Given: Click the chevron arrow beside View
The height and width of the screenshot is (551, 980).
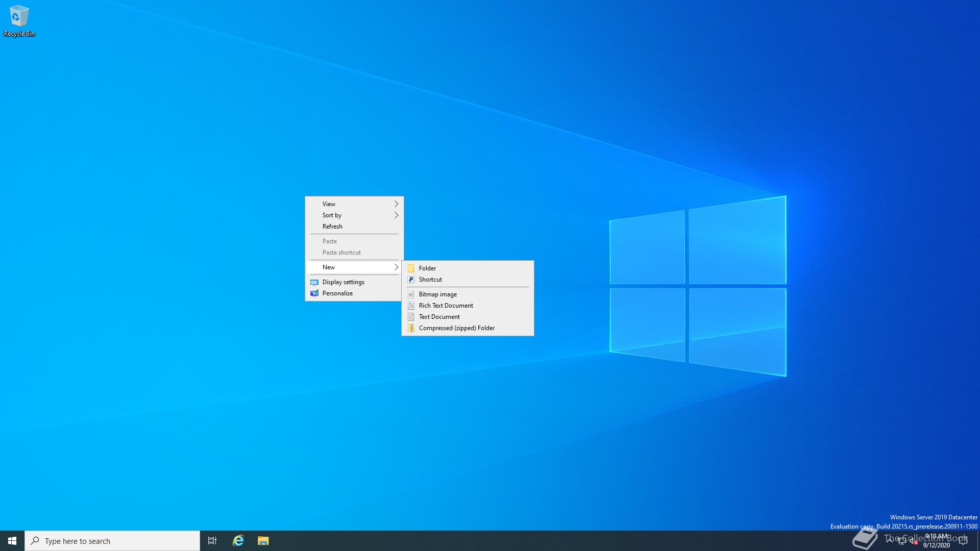Looking at the screenshot, I should [396, 204].
